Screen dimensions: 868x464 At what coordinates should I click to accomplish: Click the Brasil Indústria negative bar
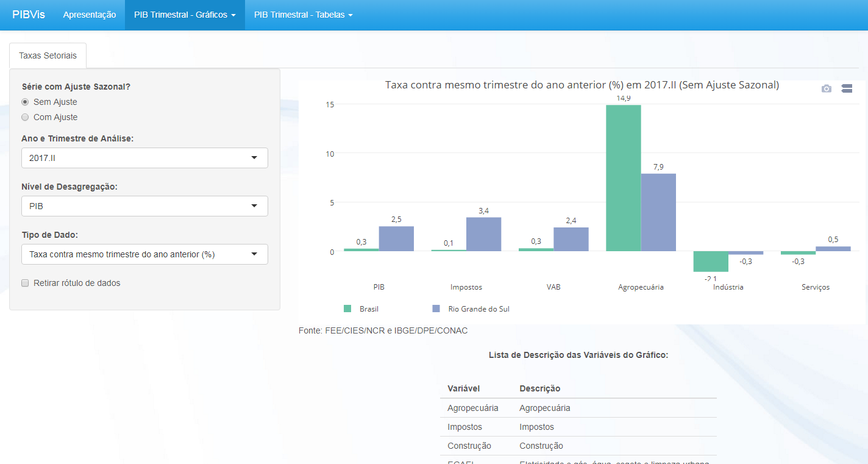pyautogui.click(x=711, y=262)
